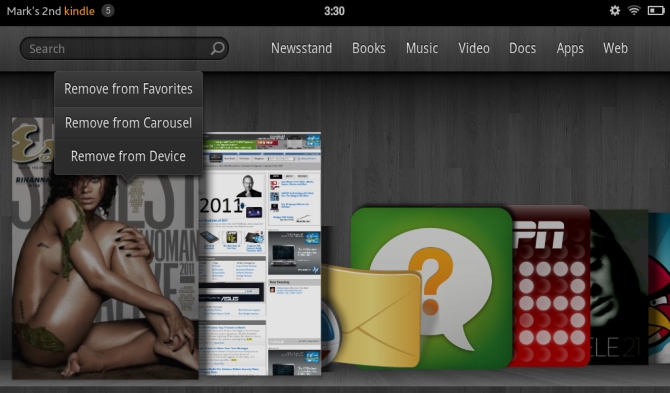Tap the Wi-Fi status icon
The height and width of the screenshot is (393, 670).
tap(634, 11)
